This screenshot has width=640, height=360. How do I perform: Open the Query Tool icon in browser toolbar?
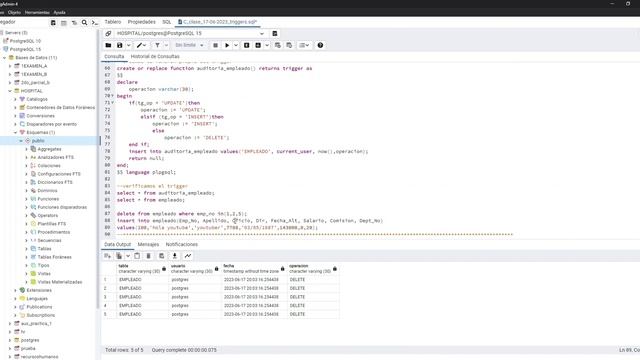(53, 23)
